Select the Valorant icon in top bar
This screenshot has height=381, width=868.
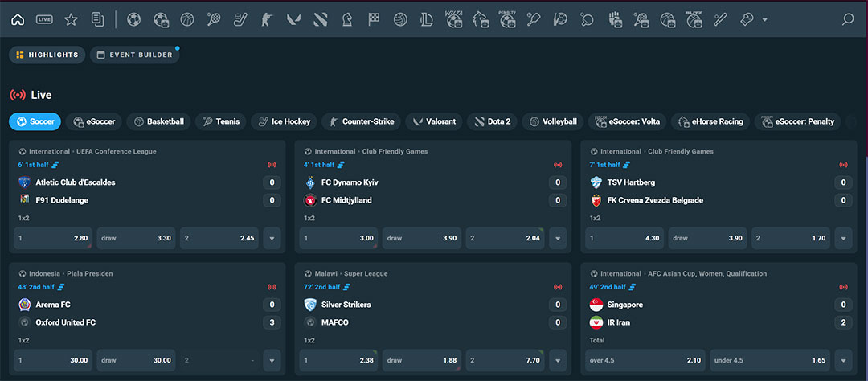coord(293,20)
